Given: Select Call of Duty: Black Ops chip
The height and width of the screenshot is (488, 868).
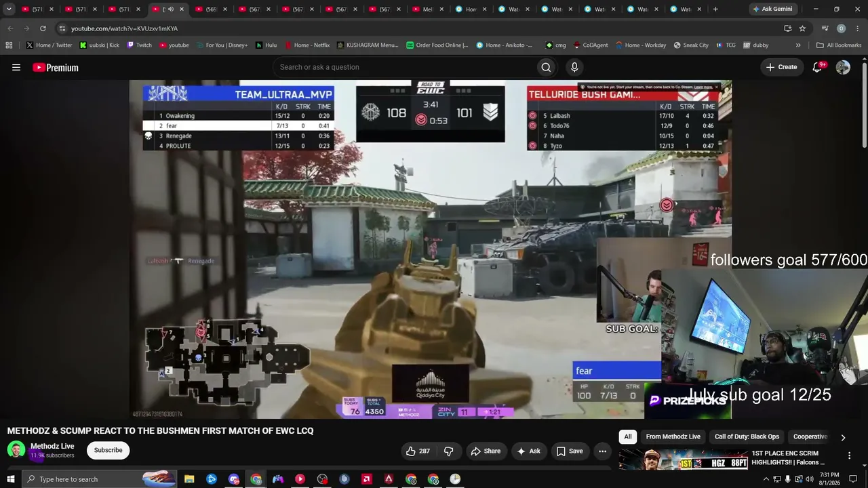Looking at the screenshot, I should tap(747, 437).
